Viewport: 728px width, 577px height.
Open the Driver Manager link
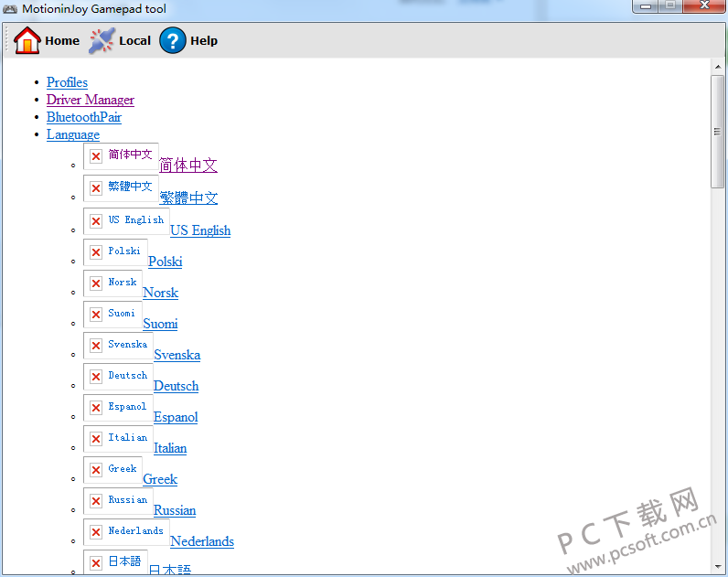(90, 100)
